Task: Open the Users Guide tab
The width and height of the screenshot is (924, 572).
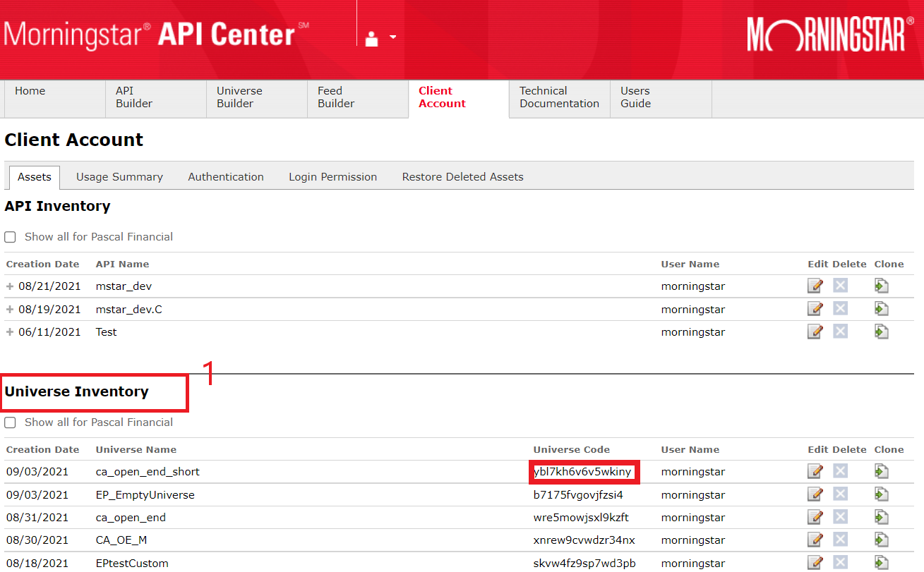Action: (661, 99)
